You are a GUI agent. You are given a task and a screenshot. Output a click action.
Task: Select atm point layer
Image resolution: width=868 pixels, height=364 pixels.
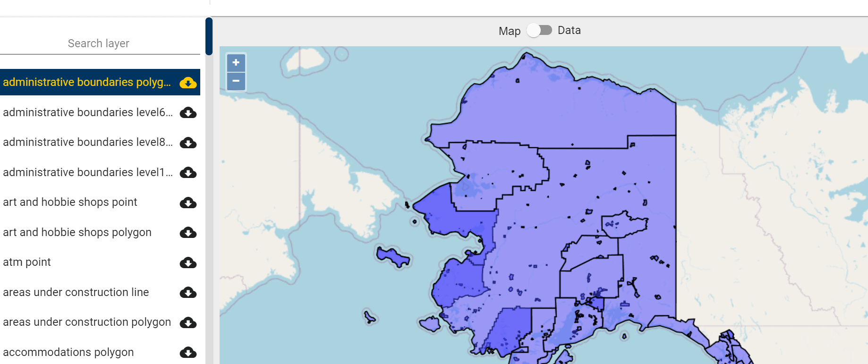tap(27, 262)
